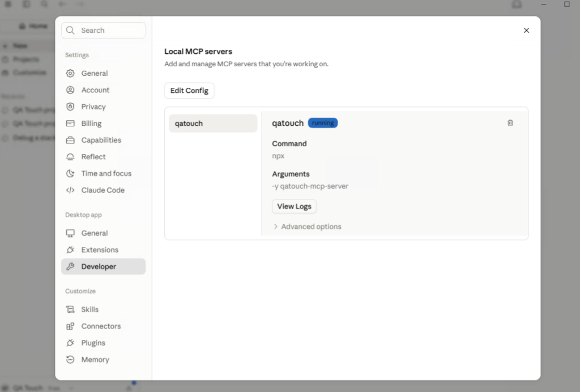580x392 pixels.
Task: Click the Edit Config button
Action: (189, 91)
